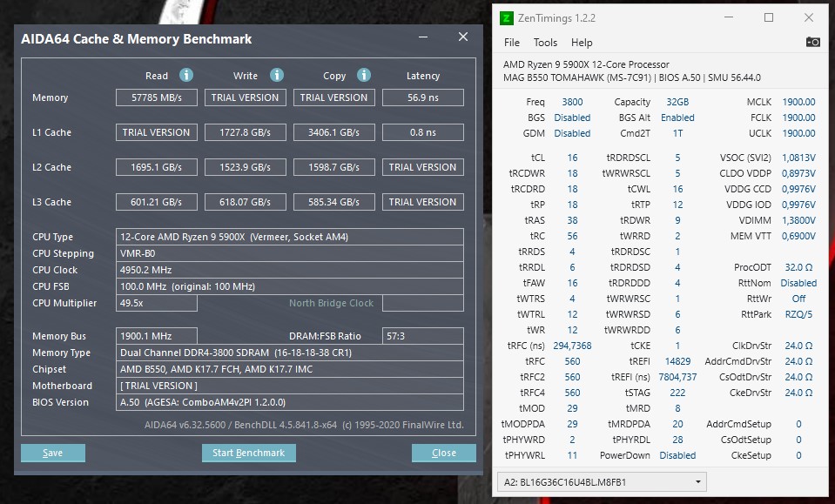835x504 pixels.
Task: Open the Help menu in ZenTimings
Action: [582, 43]
